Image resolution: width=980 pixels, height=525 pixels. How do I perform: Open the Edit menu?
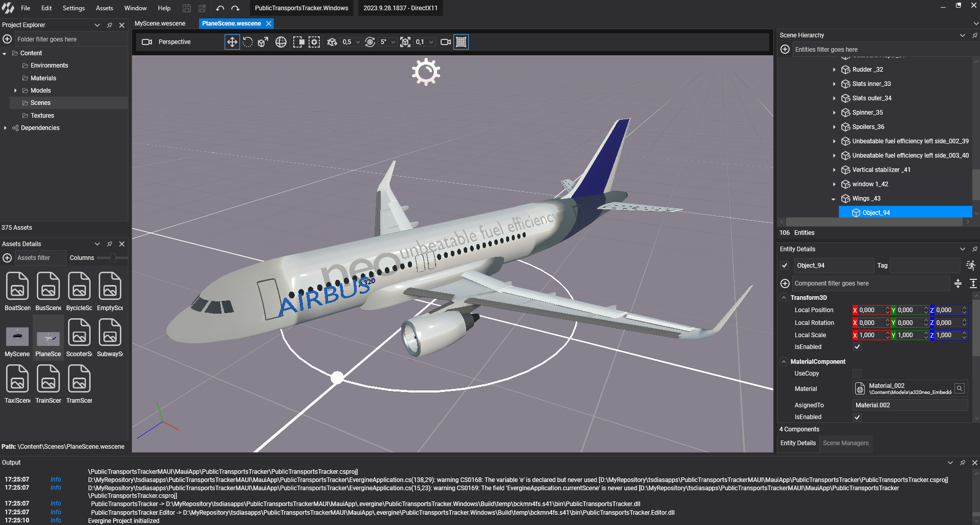pyautogui.click(x=47, y=8)
